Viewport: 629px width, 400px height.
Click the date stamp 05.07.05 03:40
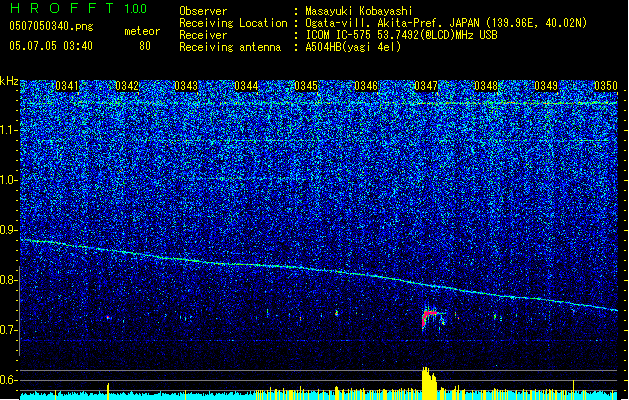(51, 46)
